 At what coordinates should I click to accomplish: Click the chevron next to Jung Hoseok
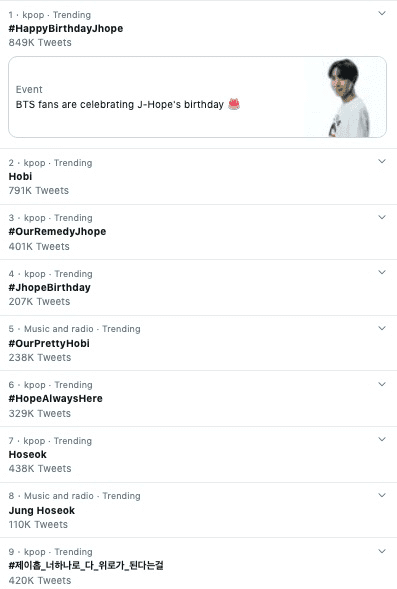coord(382,495)
